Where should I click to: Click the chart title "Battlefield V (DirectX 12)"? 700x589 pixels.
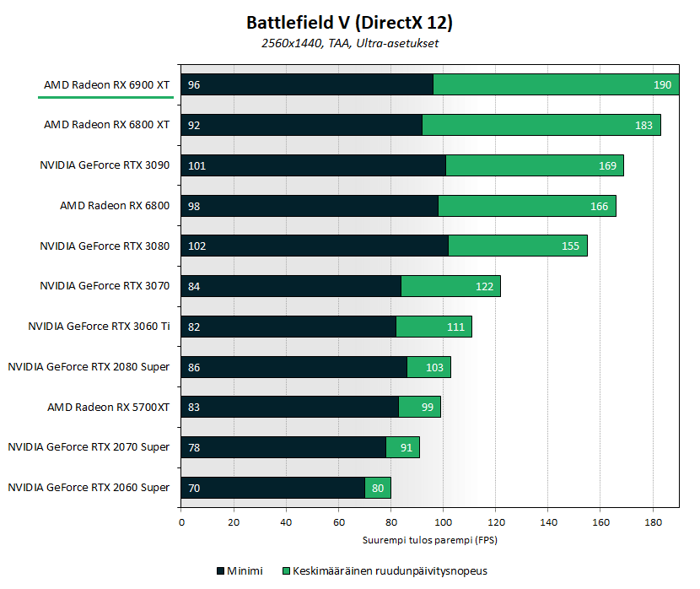coord(349,23)
